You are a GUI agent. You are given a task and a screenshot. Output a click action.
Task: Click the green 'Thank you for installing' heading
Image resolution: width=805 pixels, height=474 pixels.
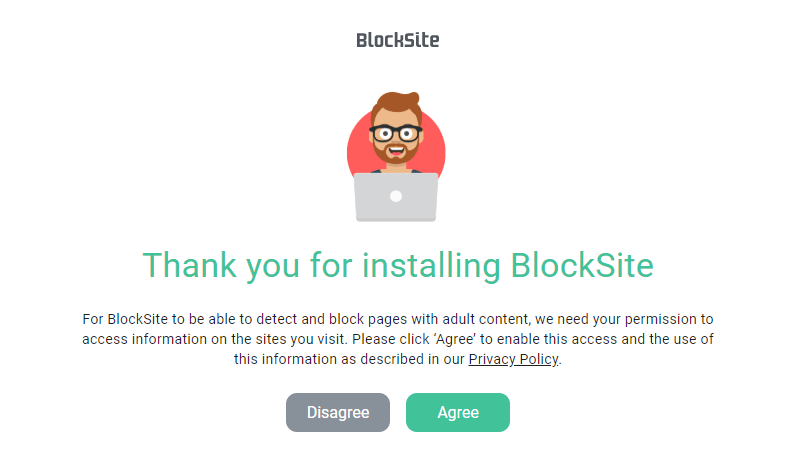(x=398, y=266)
